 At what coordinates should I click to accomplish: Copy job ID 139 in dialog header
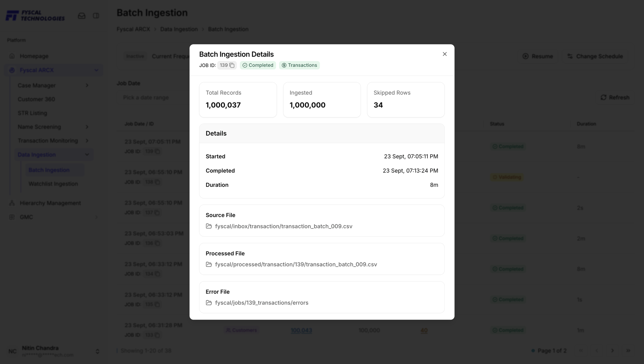[232, 65]
